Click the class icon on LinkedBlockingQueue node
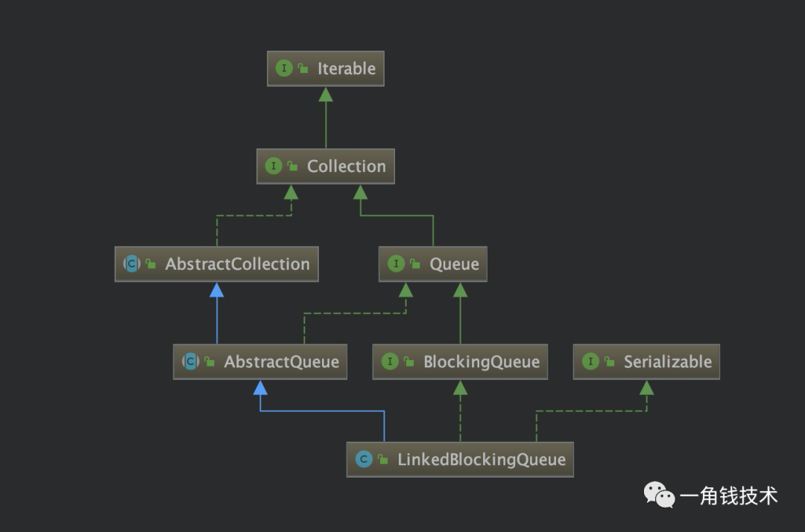 (364, 459)
